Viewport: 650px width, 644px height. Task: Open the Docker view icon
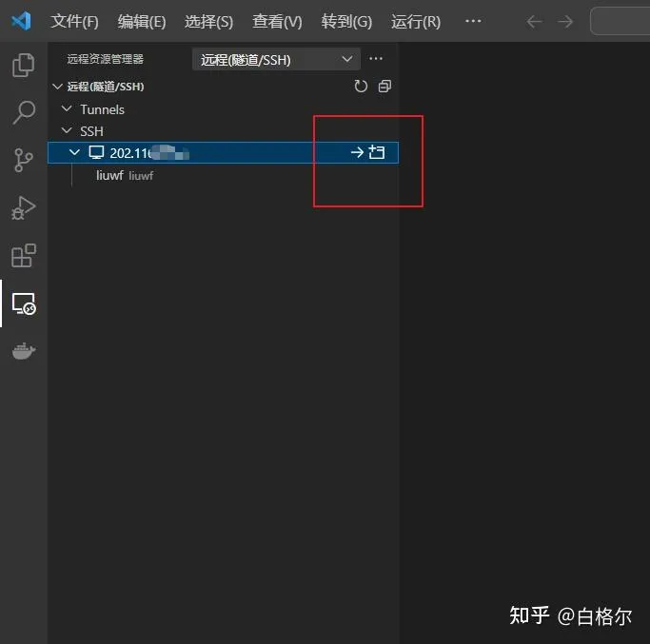tap(23, 351)
